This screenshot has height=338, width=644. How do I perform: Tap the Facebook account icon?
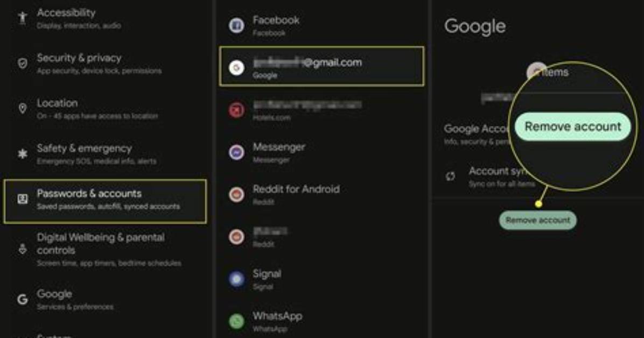[x=236, y=25]
